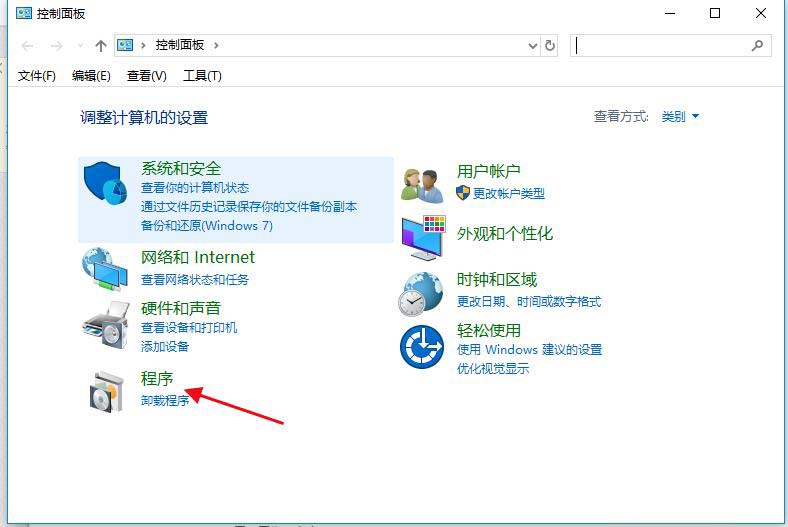
Task: Open the 编辑(E) menu
Action: point(91,76)
